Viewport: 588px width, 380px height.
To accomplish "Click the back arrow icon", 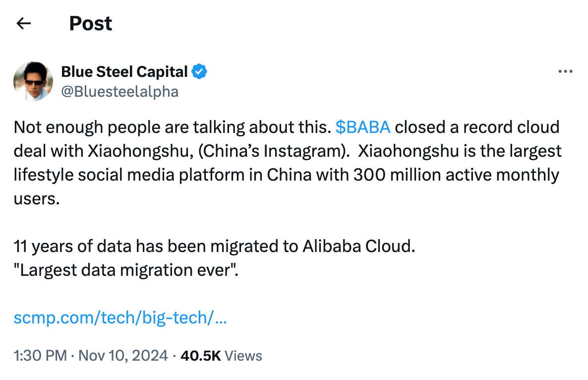I will point(24,23).
